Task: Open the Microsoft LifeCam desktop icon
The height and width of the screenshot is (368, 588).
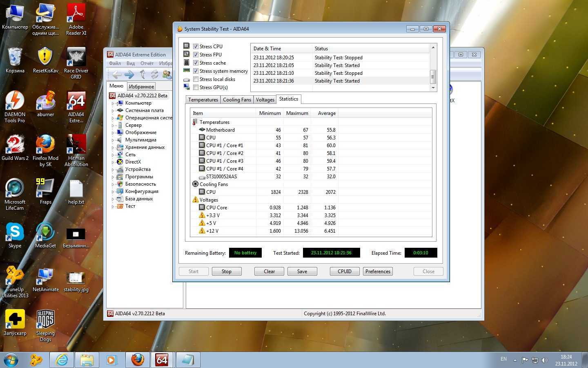Action: tap(15, 194)
